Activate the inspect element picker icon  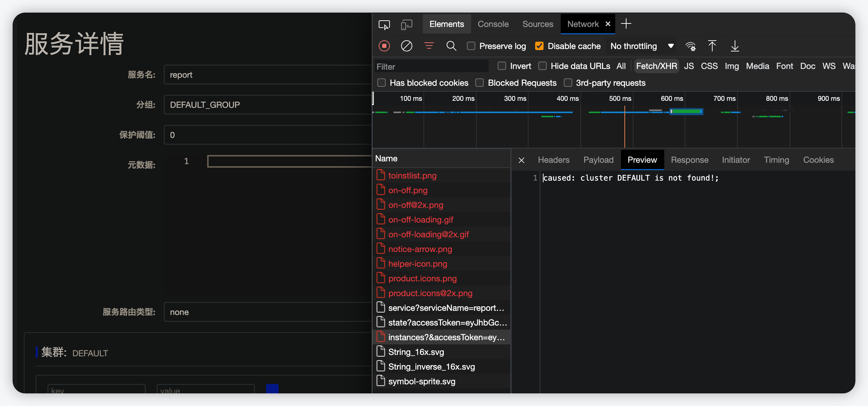pos(384,24)
